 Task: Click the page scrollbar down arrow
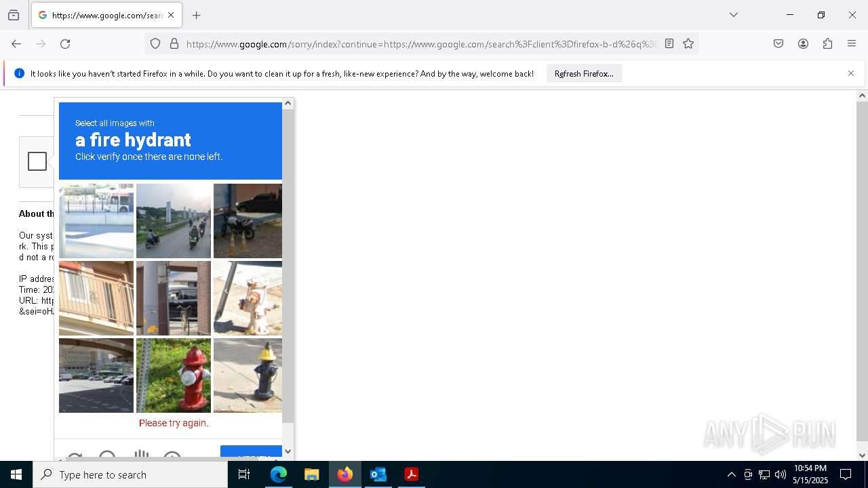[x=862, y=455]
